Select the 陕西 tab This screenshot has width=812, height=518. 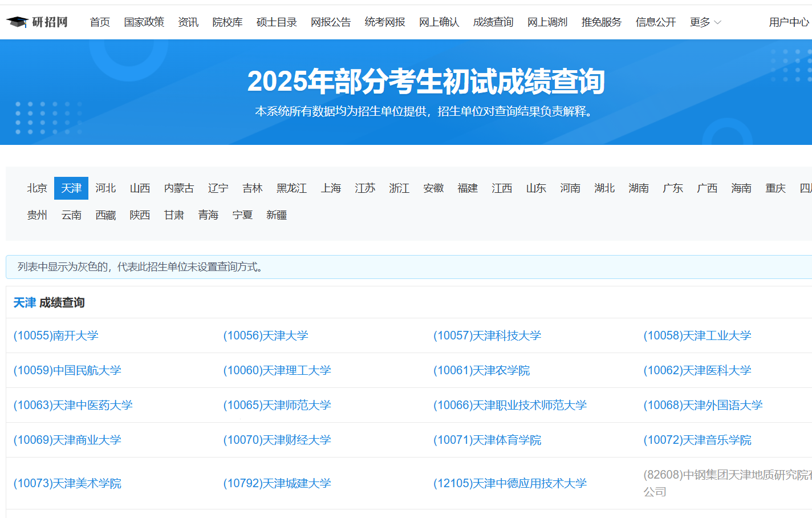[140, 215]
